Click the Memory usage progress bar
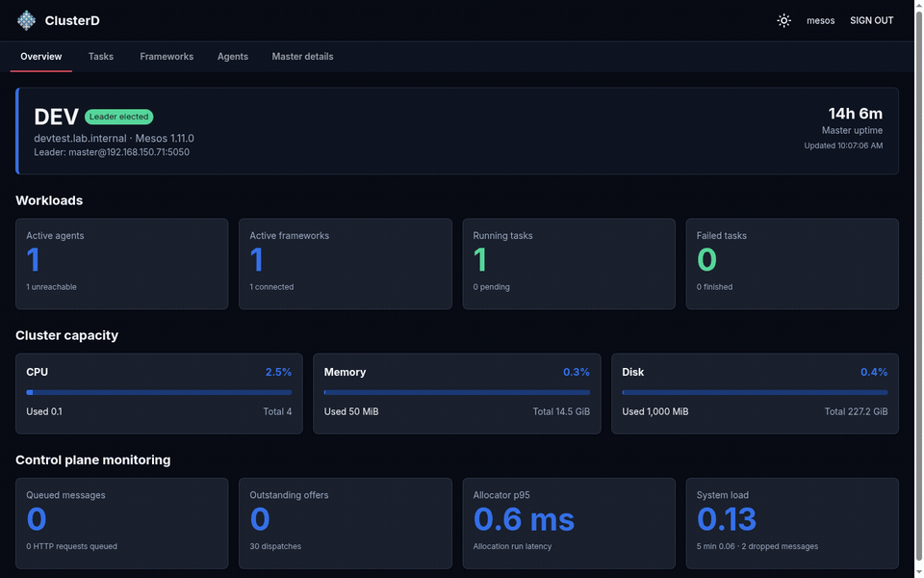This screenshot has width=924, height=578. click(456, 392)
